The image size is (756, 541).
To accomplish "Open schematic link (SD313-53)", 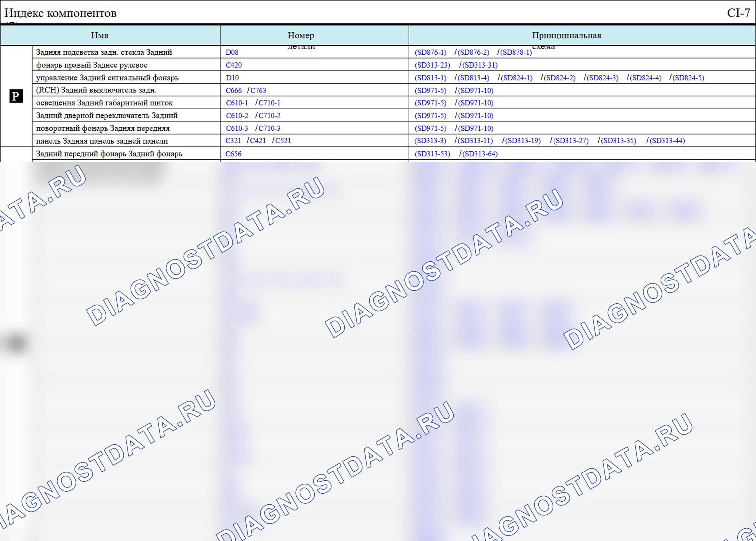I will pos(433,154).
